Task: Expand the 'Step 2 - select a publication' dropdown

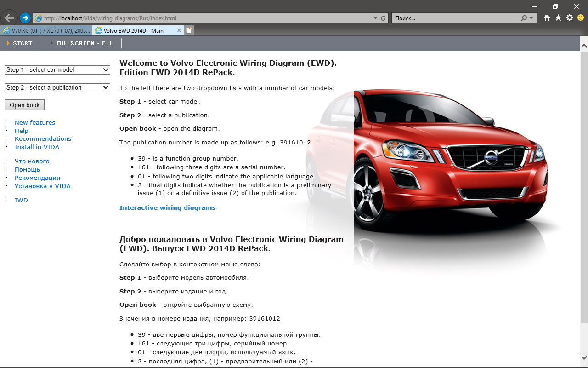Action: pos(57,88)
